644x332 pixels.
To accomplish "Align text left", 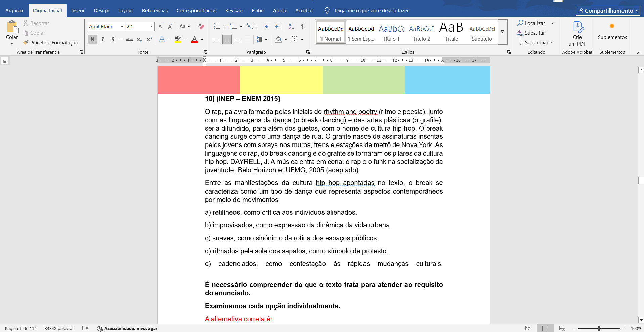I will 217,40.
